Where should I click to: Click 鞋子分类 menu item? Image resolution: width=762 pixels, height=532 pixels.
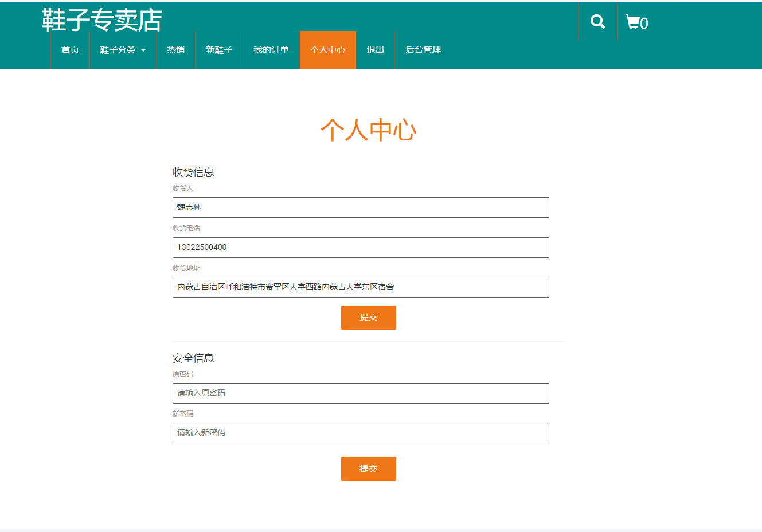119,50
